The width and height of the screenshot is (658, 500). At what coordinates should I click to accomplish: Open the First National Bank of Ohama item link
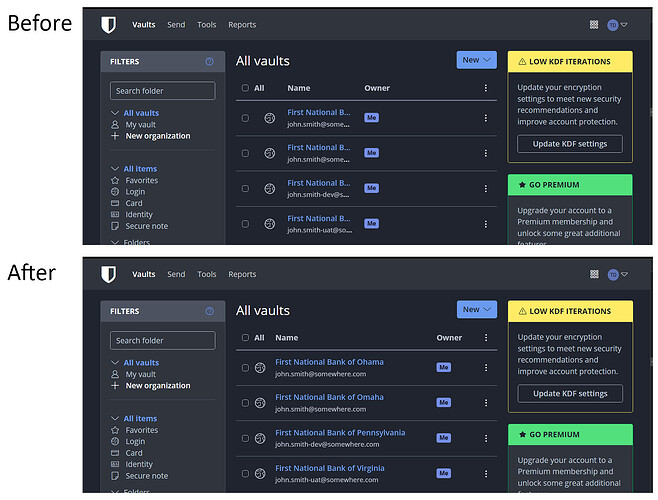coord(329,362)
